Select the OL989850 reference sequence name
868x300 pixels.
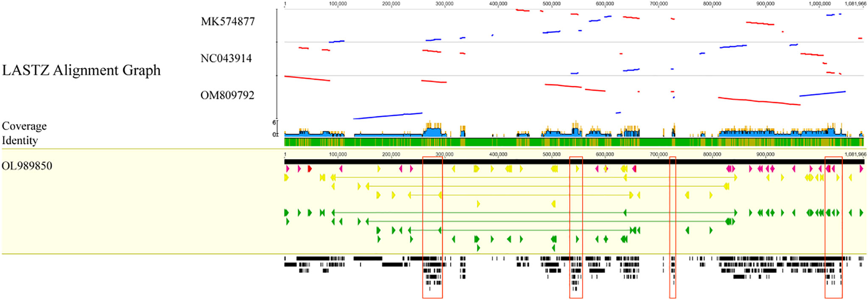(27, 166)
